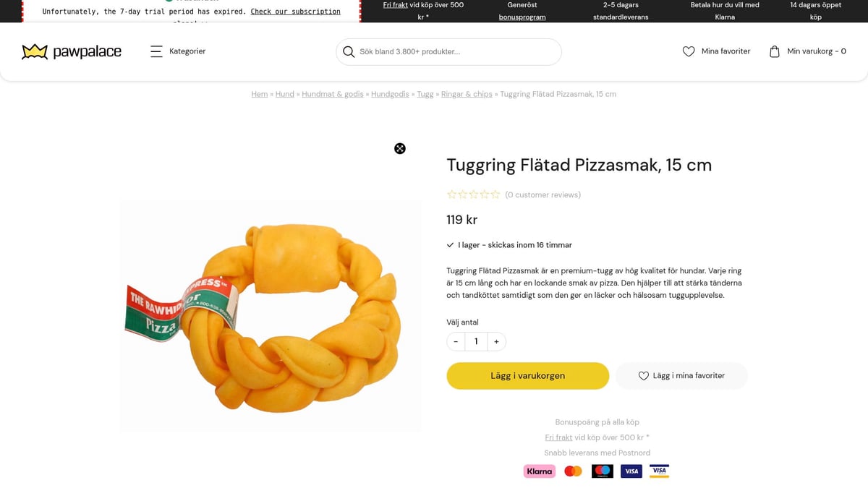Click the pawpalace crown logo
Viewport: 868px width, 488px height.
[x=34, y=51]
